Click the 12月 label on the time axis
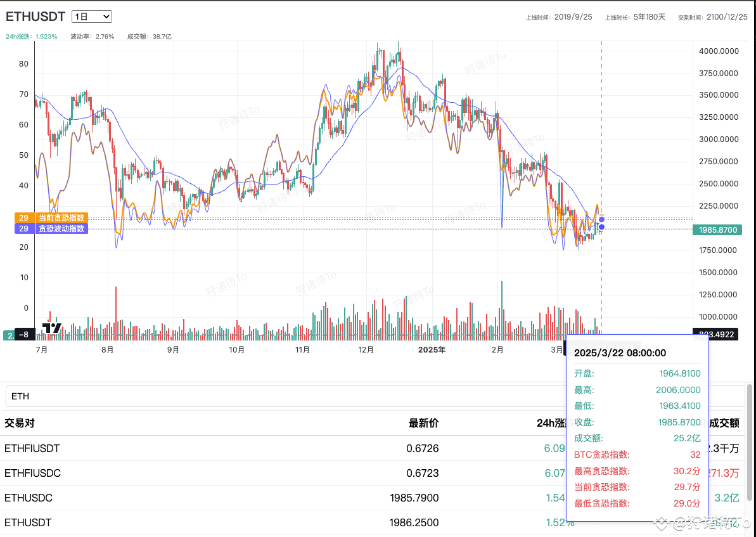The height and width of the screenshot is (537, 756). click(366, 349)
